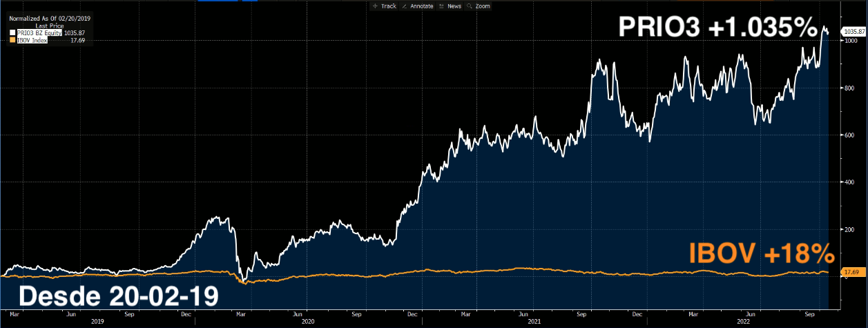868x328 pixels.
Task: Select the PRIO3 BZ Equity legend label
Action: [x=40, y=32]
